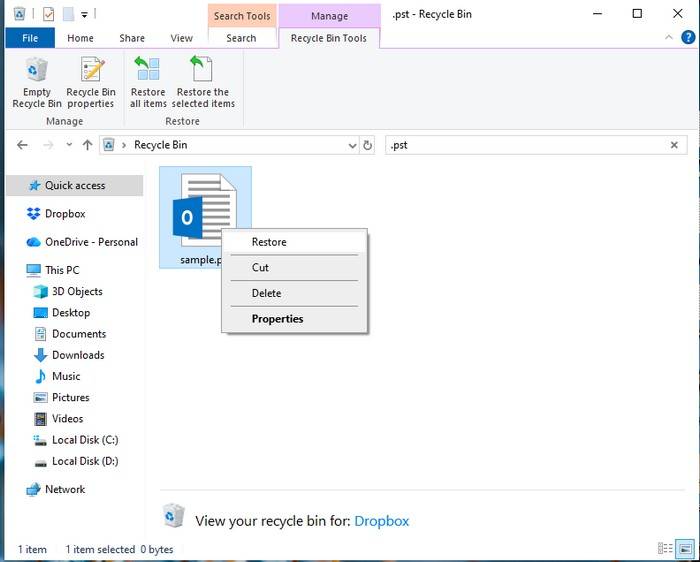Open the Search ribbon tab
Image resolution: width=700 pixels, height=562 pixels.
241,38
